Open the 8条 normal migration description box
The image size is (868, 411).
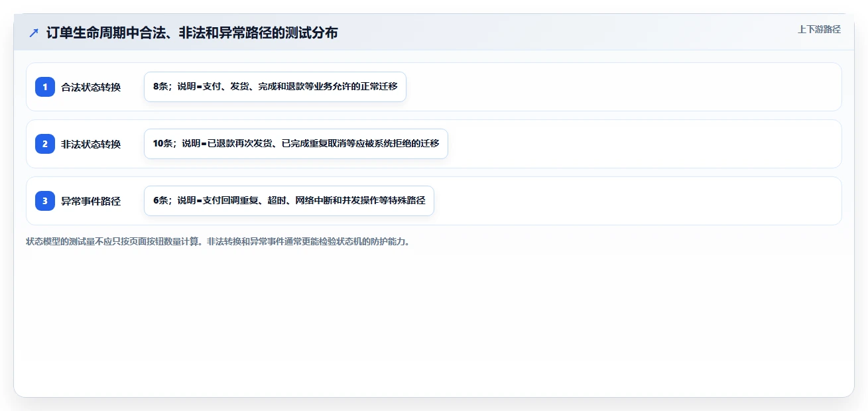click(275, 87)
